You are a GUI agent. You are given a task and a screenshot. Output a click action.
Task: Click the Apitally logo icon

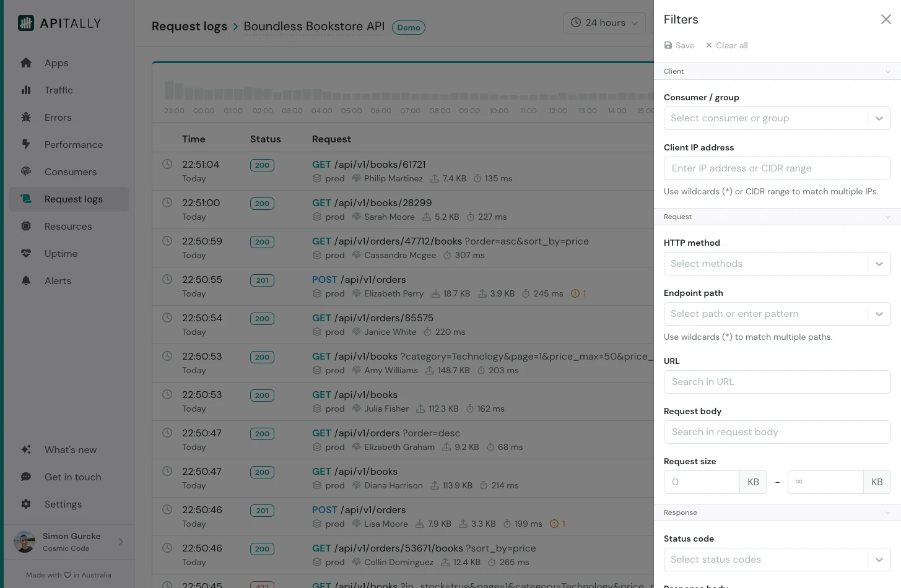tap(25, 22)
